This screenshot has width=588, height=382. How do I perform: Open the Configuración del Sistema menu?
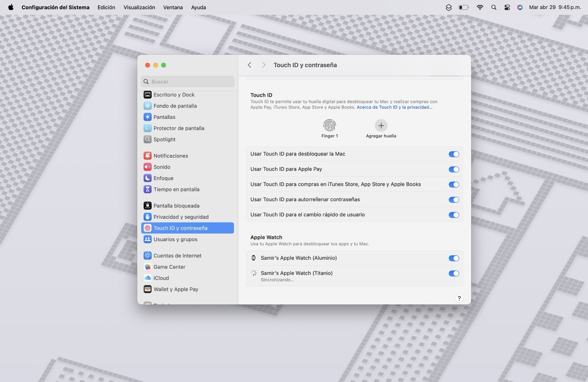pyautogui.click(x=56, y=7)
